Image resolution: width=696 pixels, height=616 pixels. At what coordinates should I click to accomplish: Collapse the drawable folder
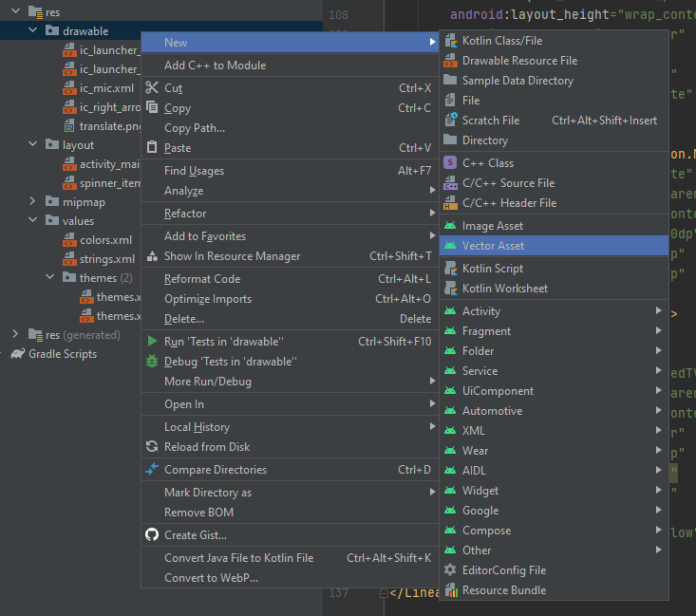pos(32,30)
